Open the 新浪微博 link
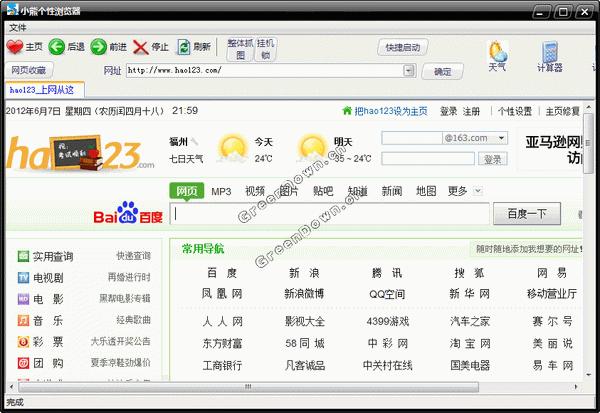Image resolution: width=600 pixels, height=413 pixels. click(x=304, y=294)
